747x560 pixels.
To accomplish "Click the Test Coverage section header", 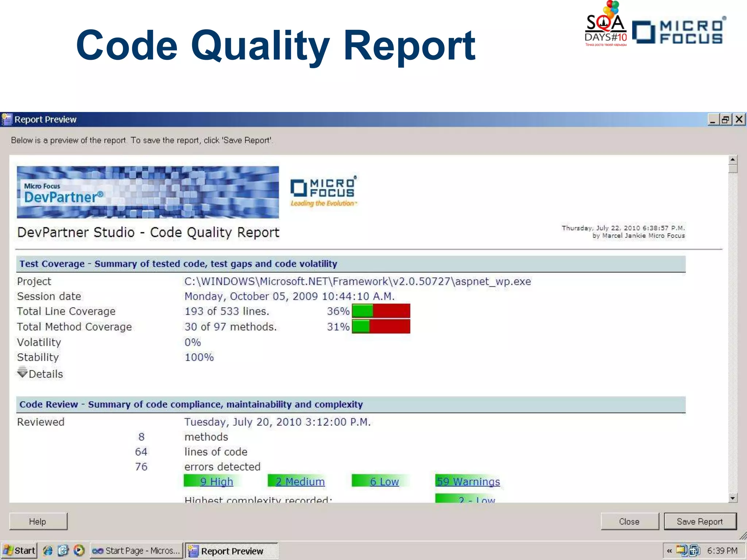I will tap(351, 264).
